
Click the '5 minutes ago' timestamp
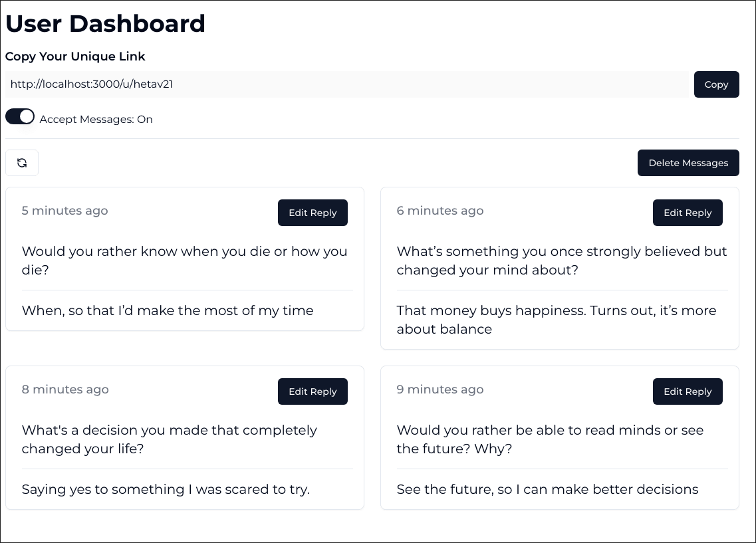pos(64,211)
